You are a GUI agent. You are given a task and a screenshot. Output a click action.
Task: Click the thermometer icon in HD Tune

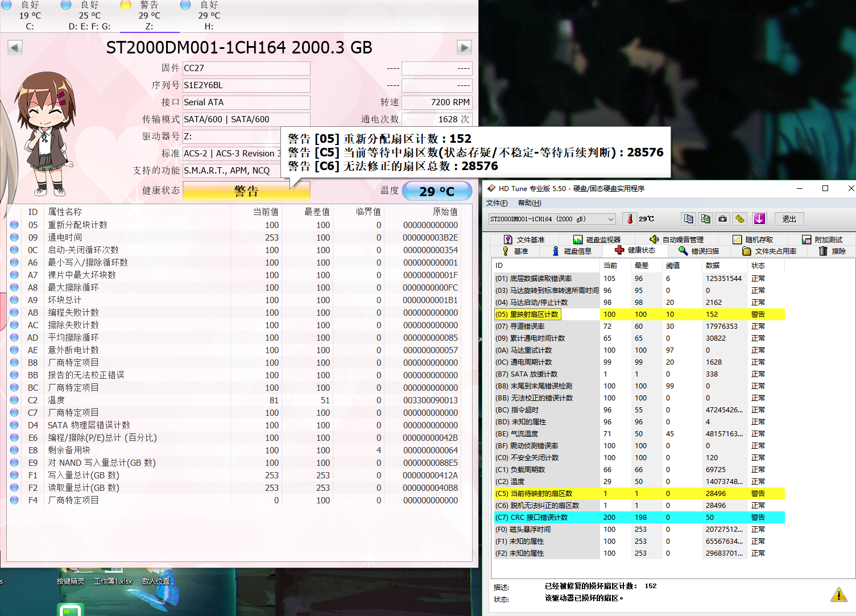pos(630,219)
